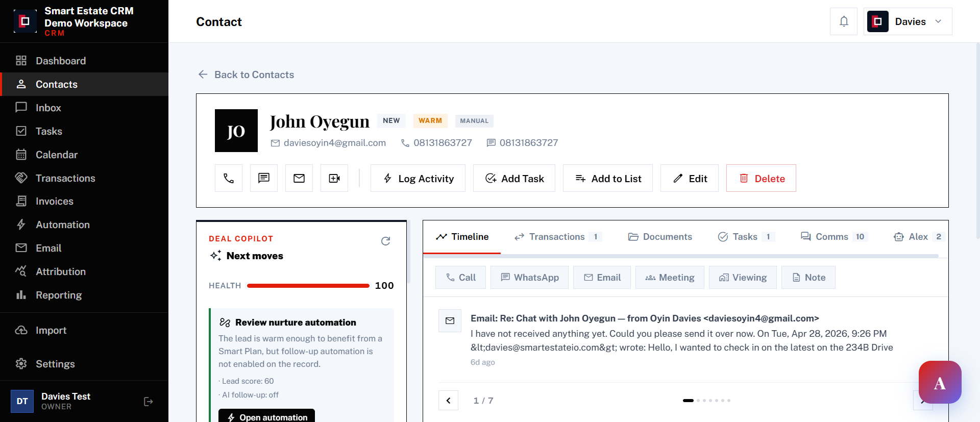The width and height of the screenshot is (980, 422).
Task: Open Contacts in the sidebar
Action: coord(84,84)
